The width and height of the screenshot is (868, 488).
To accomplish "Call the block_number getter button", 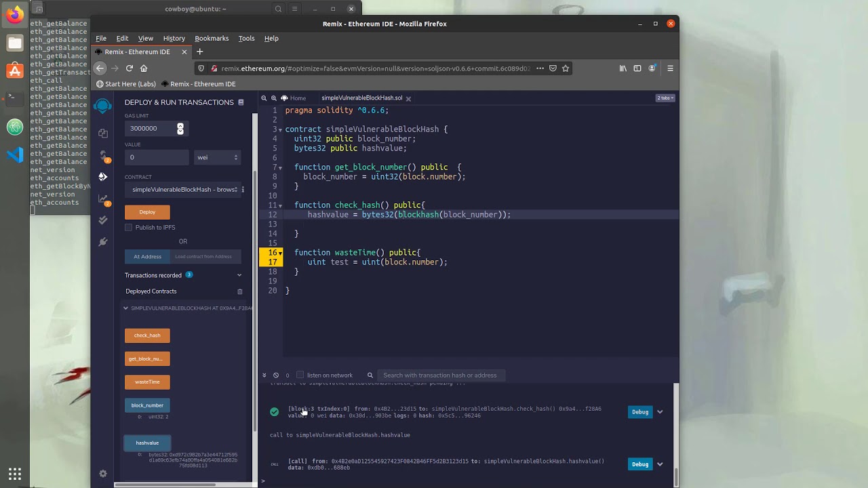I will 147,405.
